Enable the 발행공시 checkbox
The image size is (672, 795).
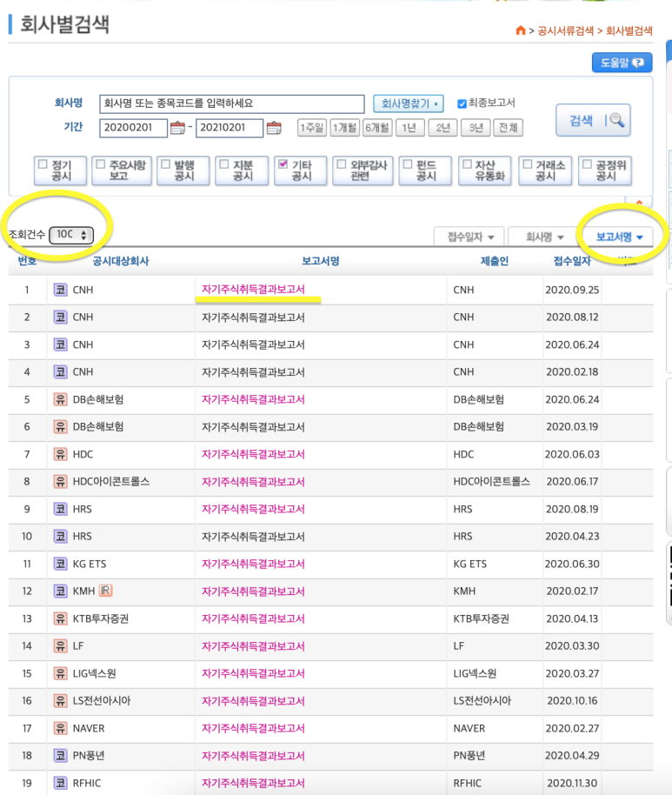pyautogui.click(x=166, y=164)
